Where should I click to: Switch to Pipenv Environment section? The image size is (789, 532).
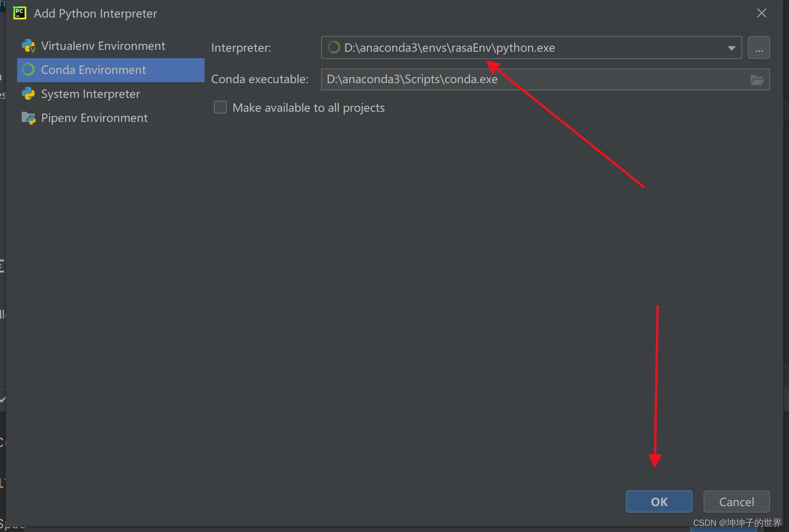click(94, 118)
